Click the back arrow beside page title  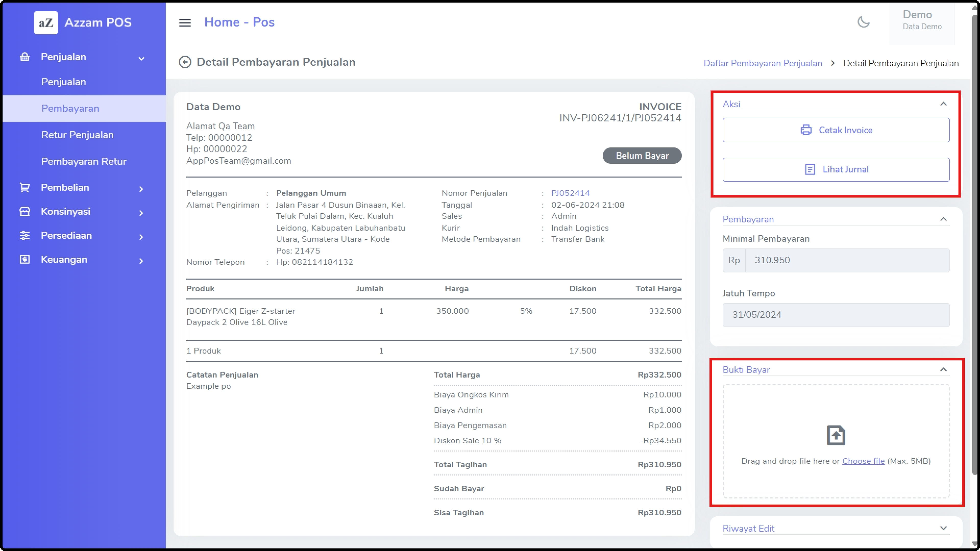click(185, 62)
